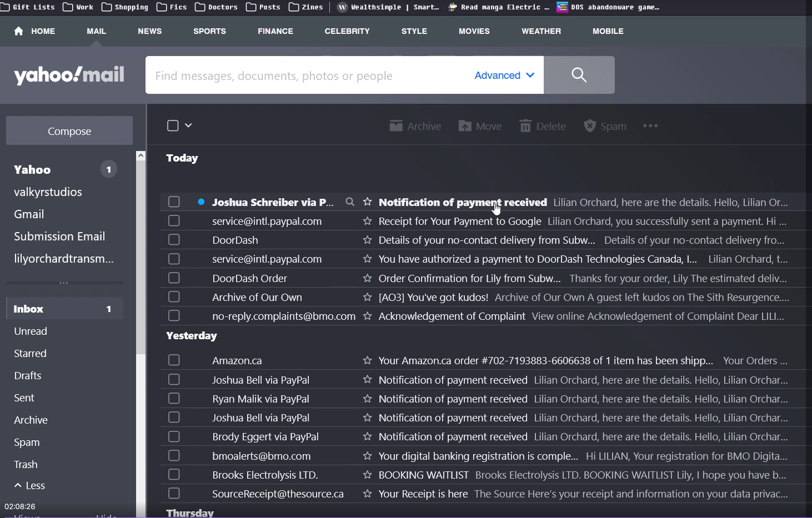The image size is (812, 518).
Task: Open DOS abandonware games bookmark
Action: 609,7
